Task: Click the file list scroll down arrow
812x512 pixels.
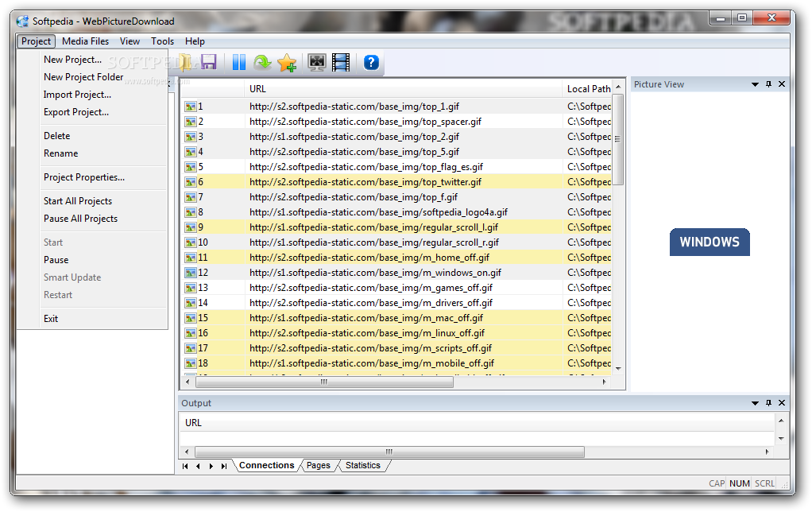Action: tap(618, 368)
